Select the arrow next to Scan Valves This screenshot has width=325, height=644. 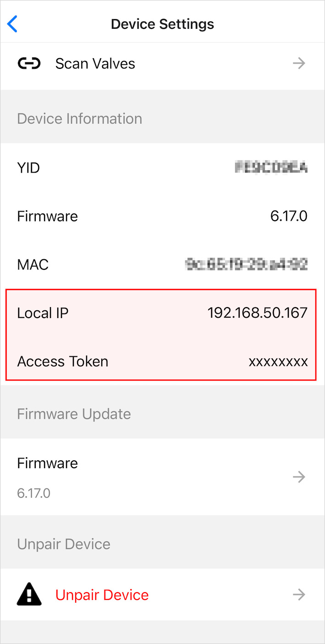click(299, 63)
